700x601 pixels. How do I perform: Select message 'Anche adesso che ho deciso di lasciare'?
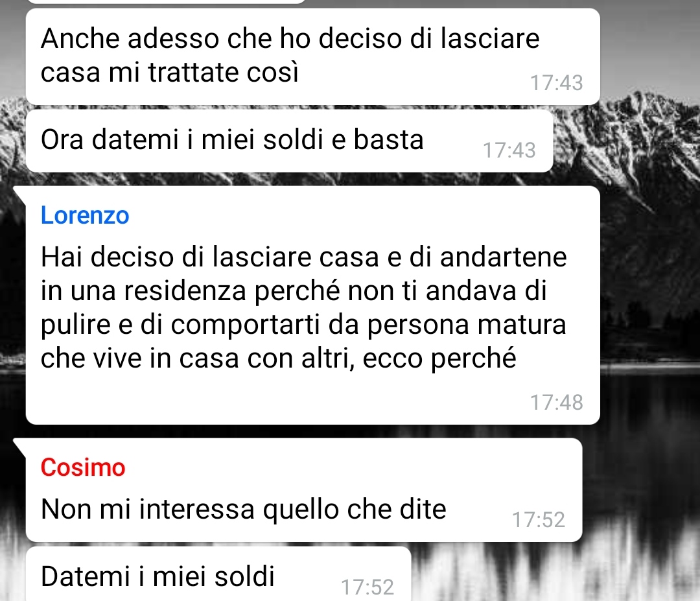[313, 56]
